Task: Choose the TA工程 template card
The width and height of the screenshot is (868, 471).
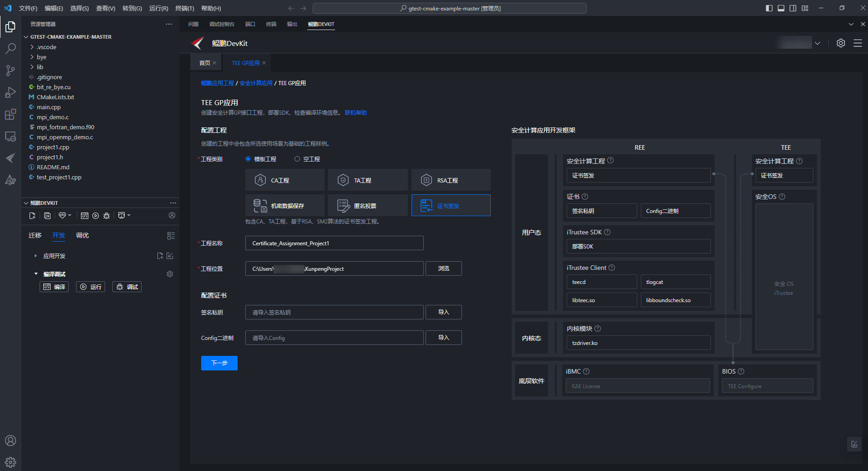Action: (x=368, y=180)
